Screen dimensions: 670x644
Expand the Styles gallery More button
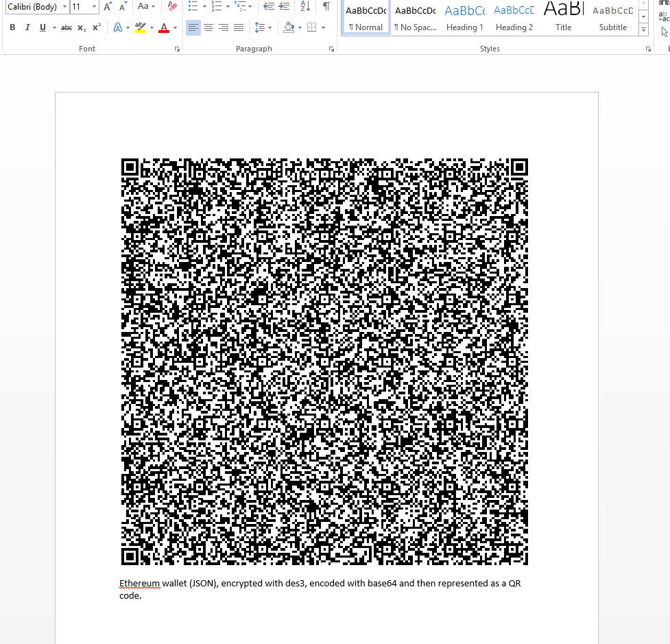point(643,29)
